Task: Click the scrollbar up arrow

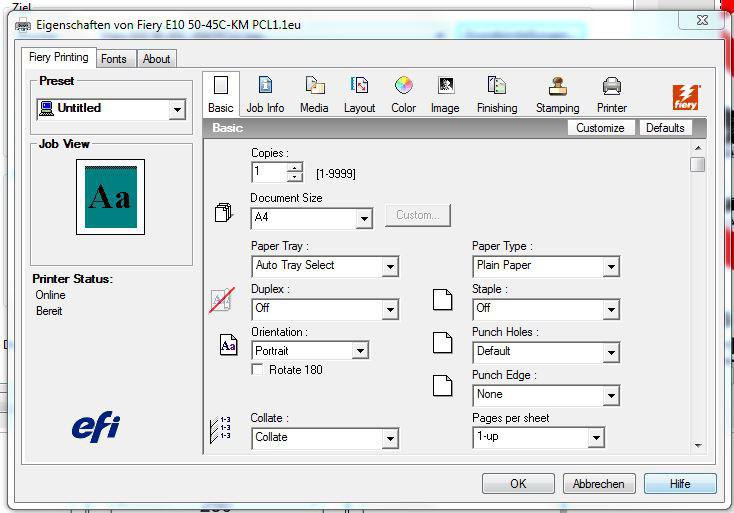Action: click(697, 148)
